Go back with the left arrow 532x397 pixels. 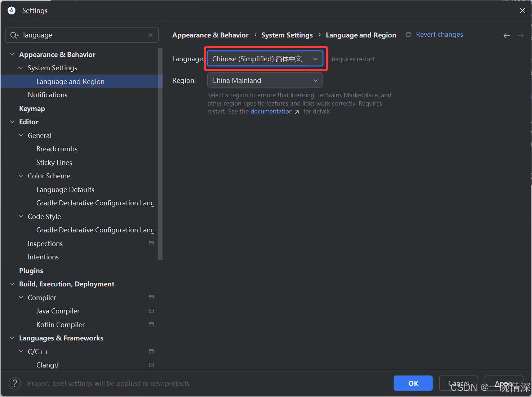[506, 36]
